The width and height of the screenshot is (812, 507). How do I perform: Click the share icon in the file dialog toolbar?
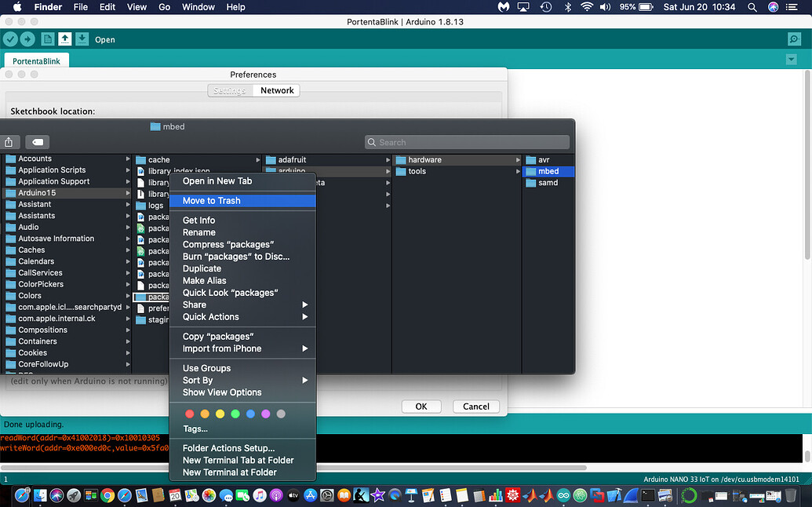point(9,142)
